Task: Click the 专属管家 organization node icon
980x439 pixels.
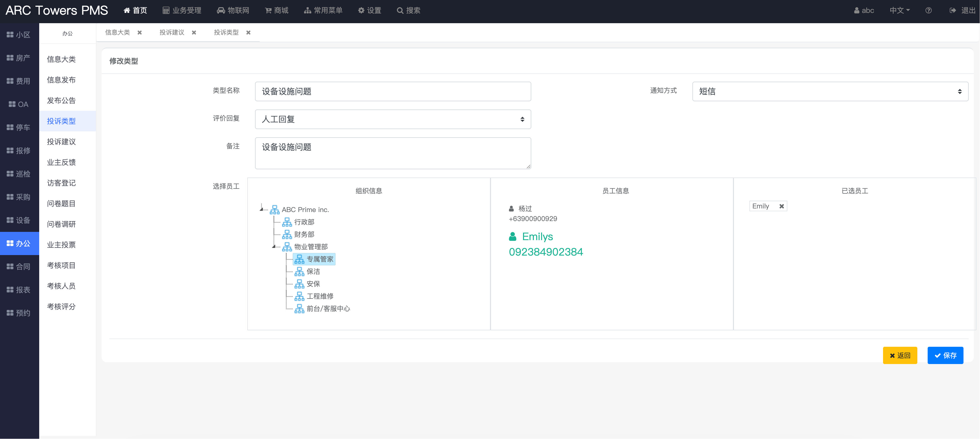Action: click(x=299, y=259)
